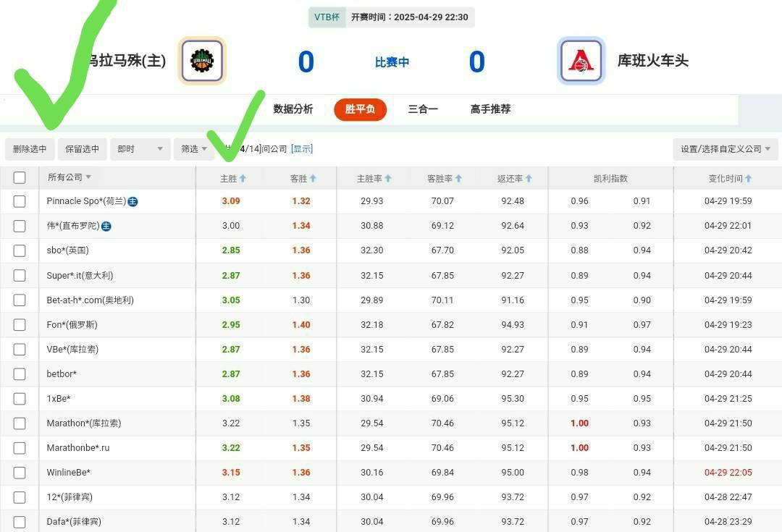Check the Marathonbe*.ru row checkbox
Screen dimensions: 782x532
pos(20,448)
